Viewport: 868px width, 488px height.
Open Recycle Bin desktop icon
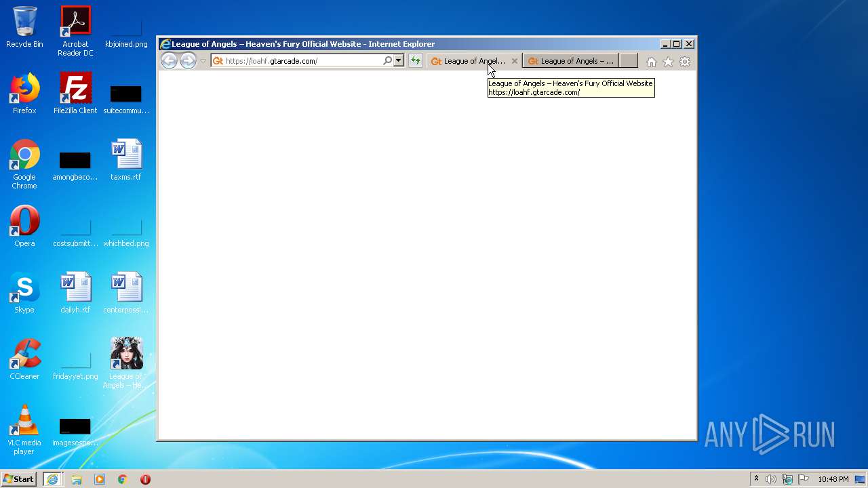(24, 27)
